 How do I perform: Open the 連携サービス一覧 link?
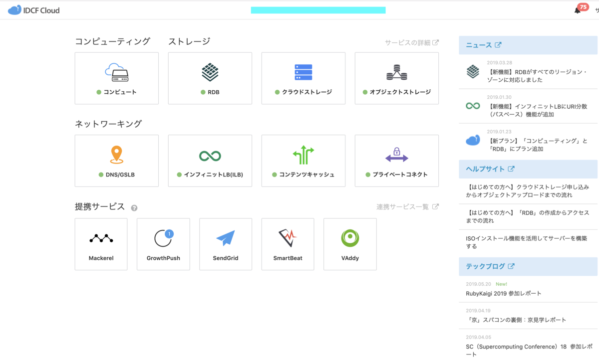[408, 207]
